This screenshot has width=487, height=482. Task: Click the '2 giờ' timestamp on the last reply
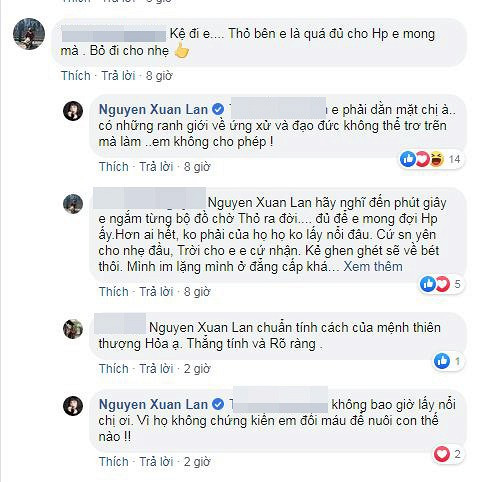197,462
